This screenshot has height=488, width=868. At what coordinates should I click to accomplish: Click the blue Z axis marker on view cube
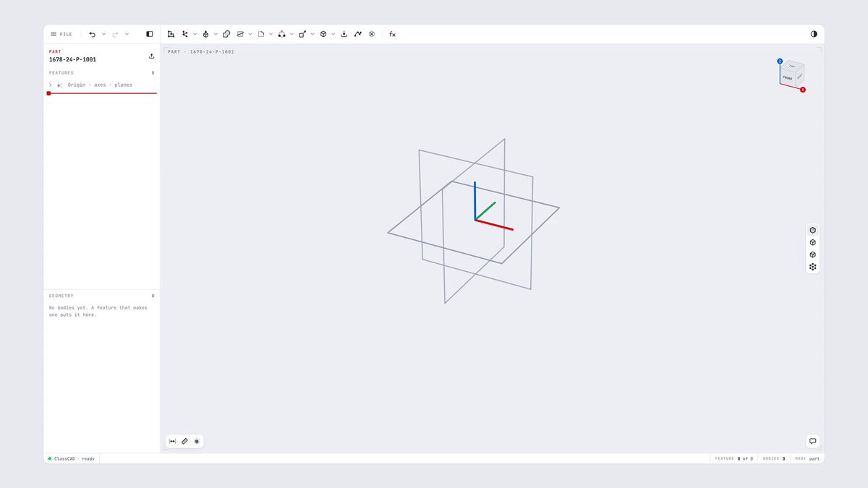(780, 61)
